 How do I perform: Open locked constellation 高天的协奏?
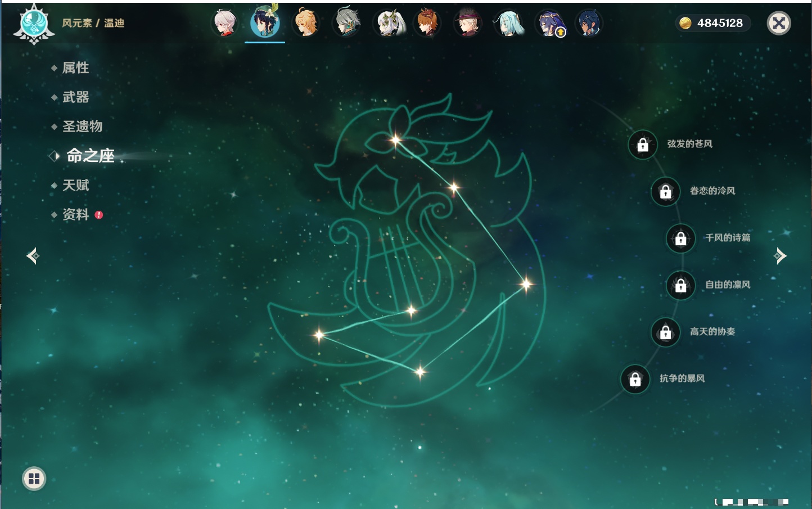(x=666, y=332)
